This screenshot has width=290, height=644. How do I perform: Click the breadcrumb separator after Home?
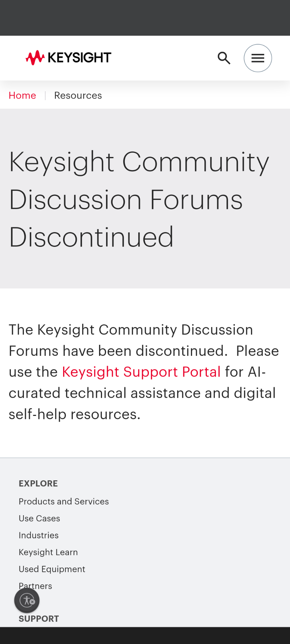click(45, 96)
